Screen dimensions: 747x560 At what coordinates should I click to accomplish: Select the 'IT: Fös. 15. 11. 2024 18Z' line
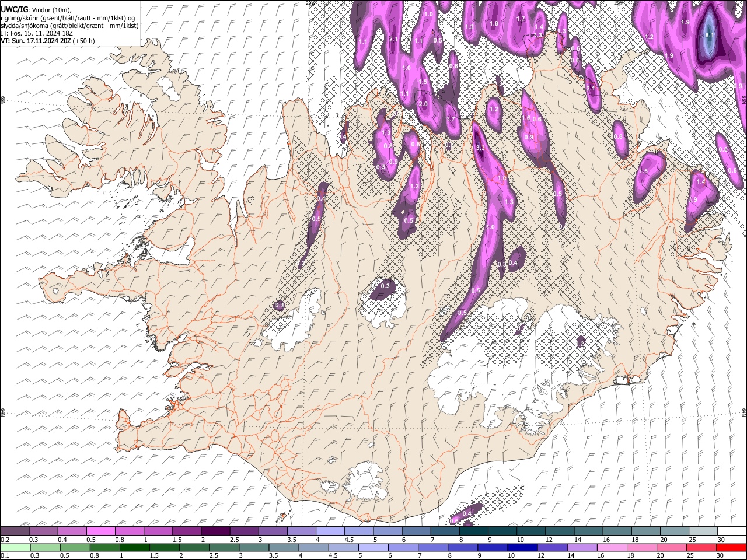(37, 33)
